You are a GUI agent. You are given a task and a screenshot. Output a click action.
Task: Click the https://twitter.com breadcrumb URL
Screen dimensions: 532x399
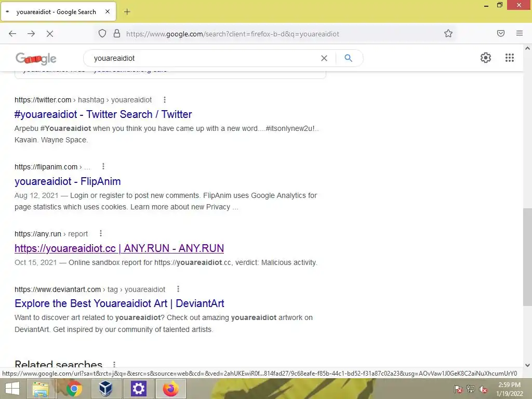[x=43, y=100]
